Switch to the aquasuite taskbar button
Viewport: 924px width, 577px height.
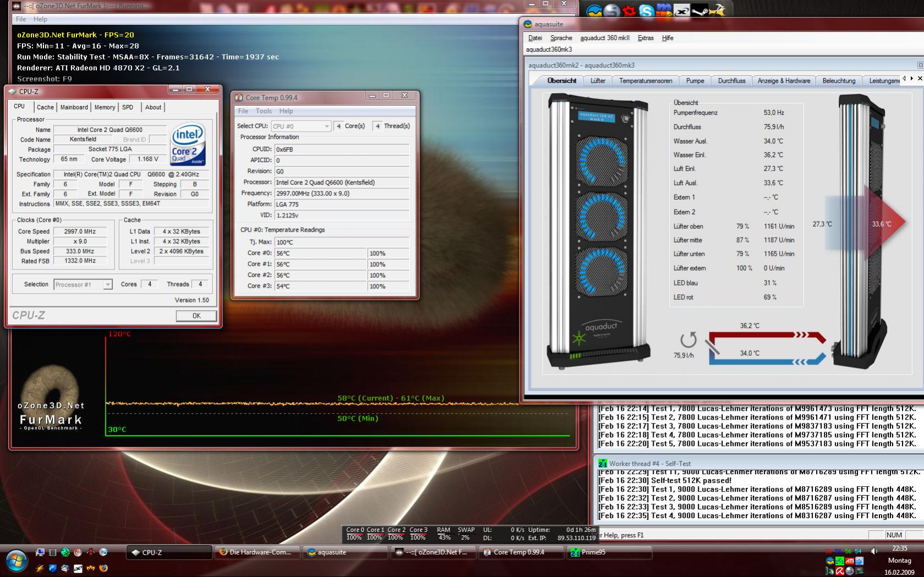(x=346, y=552)
